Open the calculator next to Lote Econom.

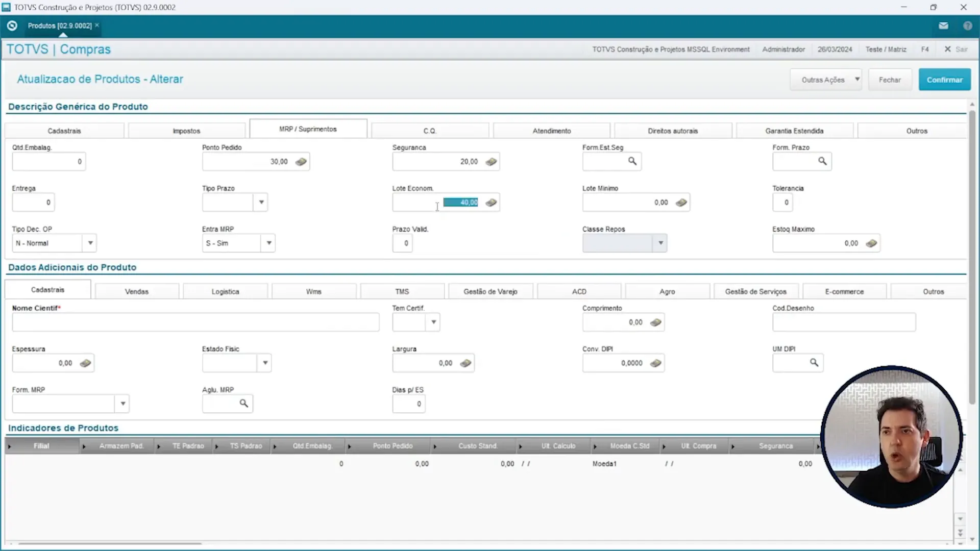point(491,202)
